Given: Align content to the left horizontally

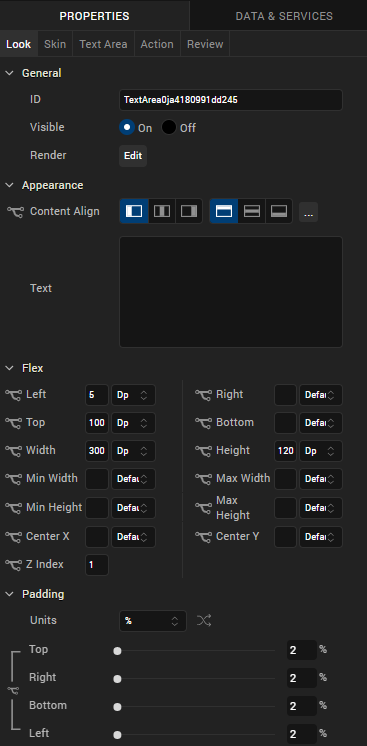Looking at the screenshot, I should click(x=134, y=211).
